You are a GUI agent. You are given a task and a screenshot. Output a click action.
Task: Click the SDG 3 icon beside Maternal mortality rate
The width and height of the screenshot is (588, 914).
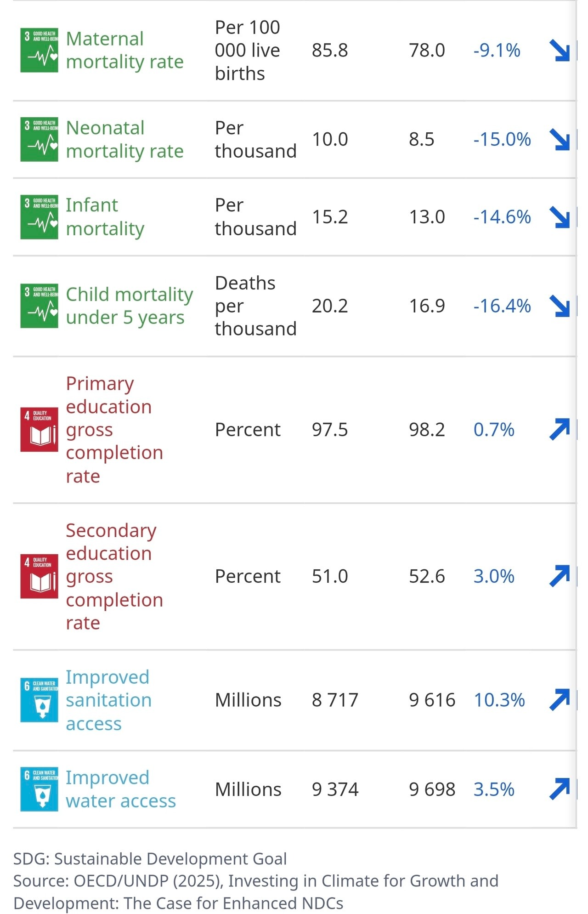(x=39, y=50)
